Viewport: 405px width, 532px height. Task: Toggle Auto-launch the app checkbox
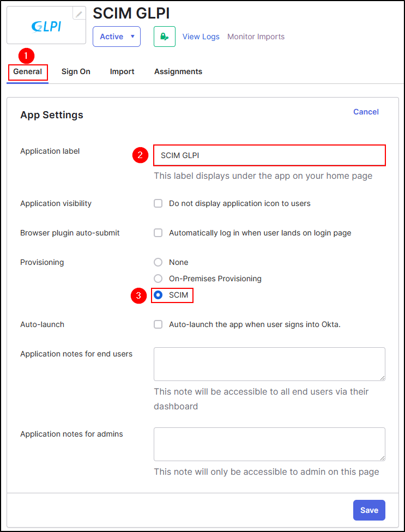pos(158,324)
